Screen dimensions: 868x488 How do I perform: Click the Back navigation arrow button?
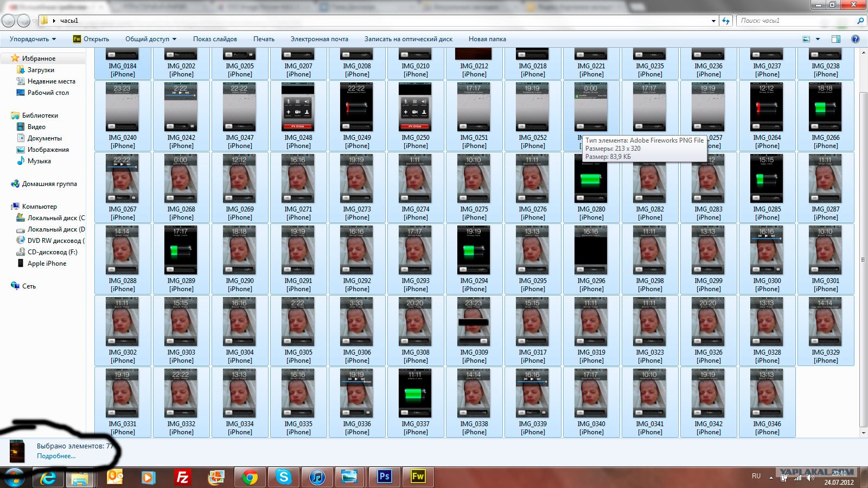pos(8,21)
